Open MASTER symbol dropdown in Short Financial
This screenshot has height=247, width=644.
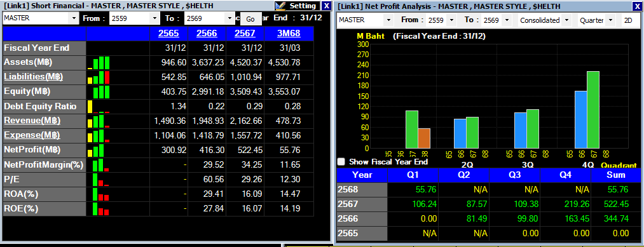[x=74, y=18]
